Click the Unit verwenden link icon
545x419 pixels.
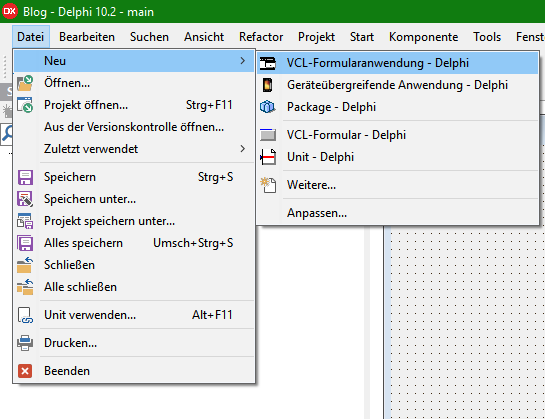tap(25, 315)
